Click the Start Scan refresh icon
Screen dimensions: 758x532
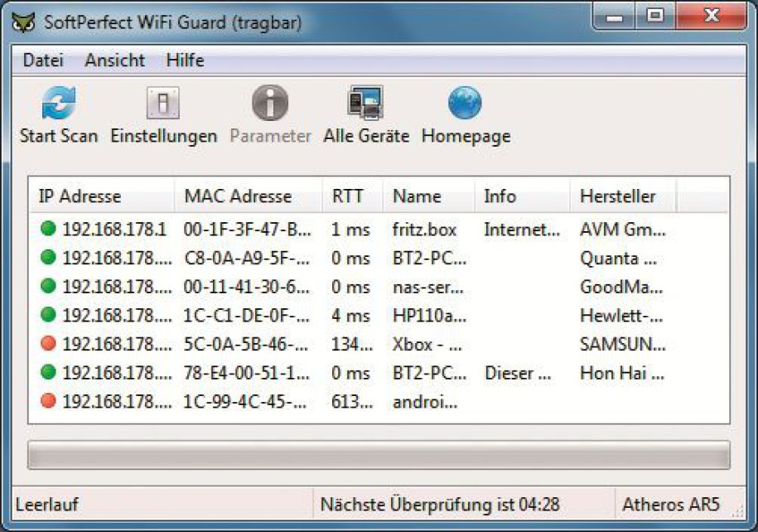(x=59, y=103)
